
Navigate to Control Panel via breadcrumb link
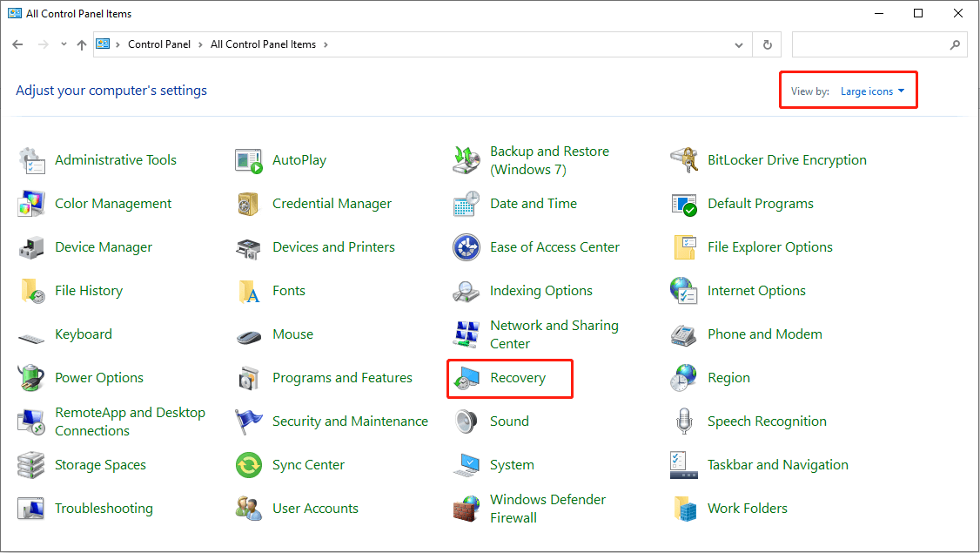coord(159,44)
